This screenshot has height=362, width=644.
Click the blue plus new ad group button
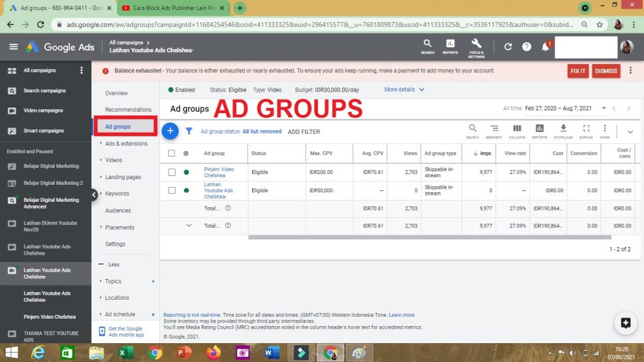[170, 131]
